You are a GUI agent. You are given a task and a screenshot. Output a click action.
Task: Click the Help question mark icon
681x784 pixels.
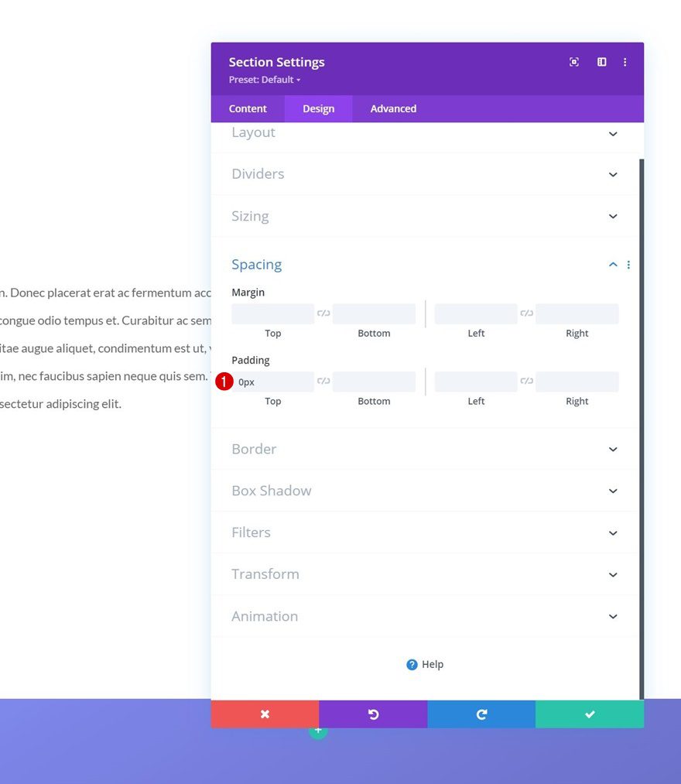[x=411, y=664]
